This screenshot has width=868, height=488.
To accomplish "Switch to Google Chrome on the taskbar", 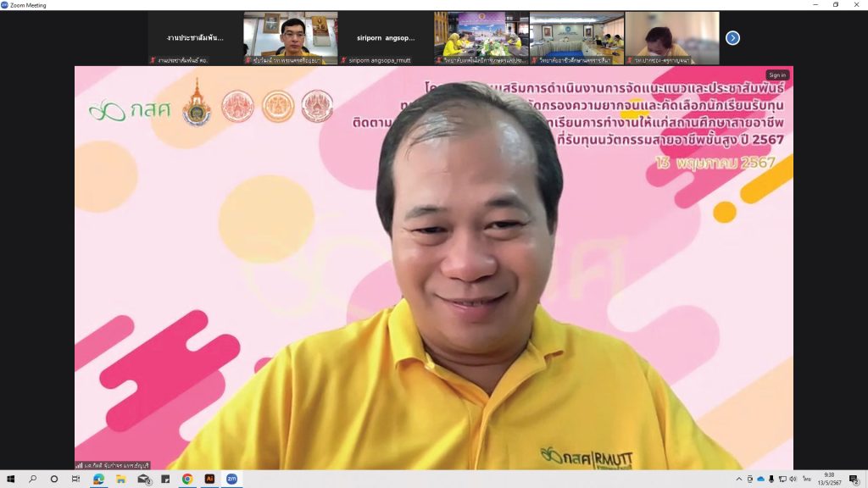I will pos(187,480).
